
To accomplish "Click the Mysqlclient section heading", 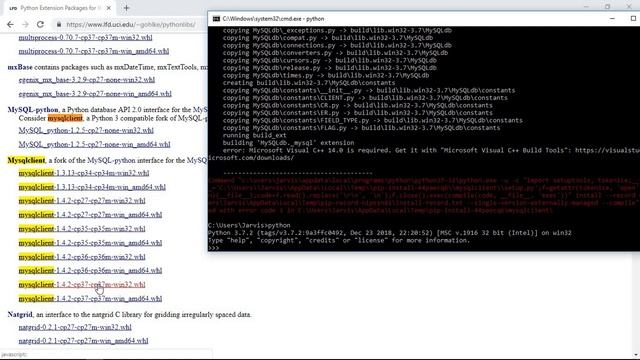I will click(x=26, y=160).
